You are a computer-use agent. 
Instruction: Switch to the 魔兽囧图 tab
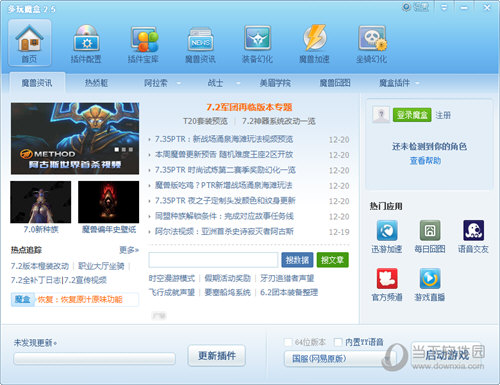(x=335, y=83)
